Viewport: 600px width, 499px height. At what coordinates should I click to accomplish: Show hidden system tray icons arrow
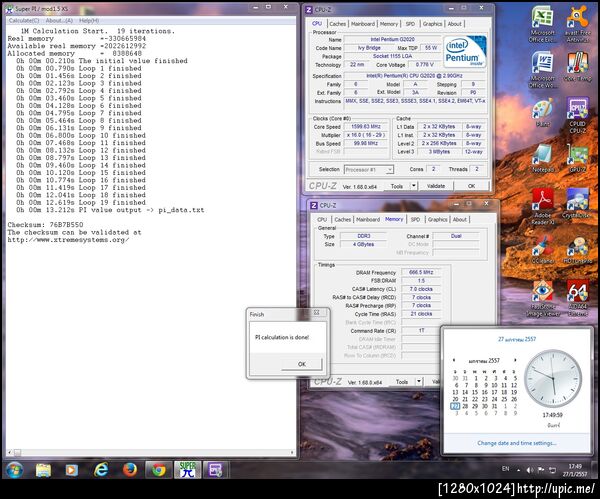518,470
